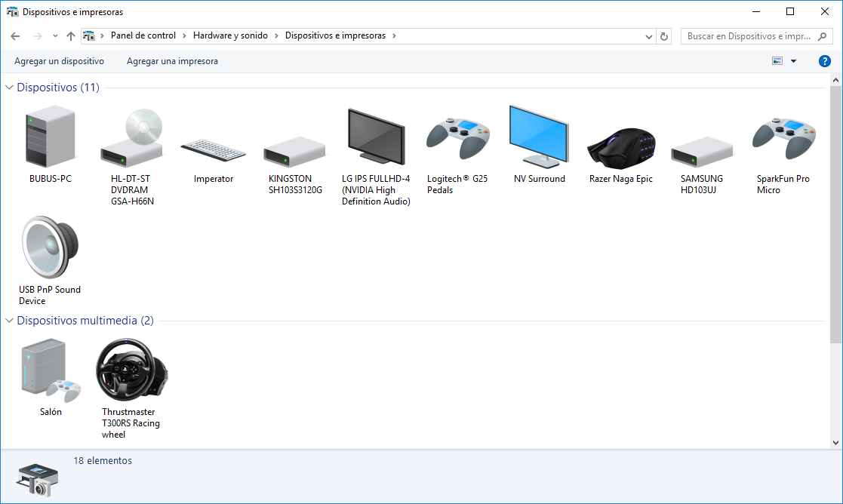Image resolution: width=843 pixels, height=504 pixels.
Task: Click the vertical scrollbar thumb
Action: [x=835, y=214]
